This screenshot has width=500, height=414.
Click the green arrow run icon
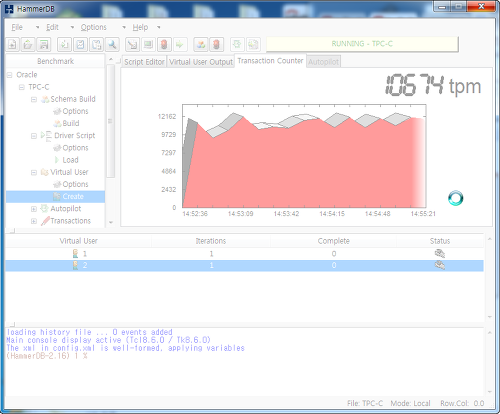180,44
